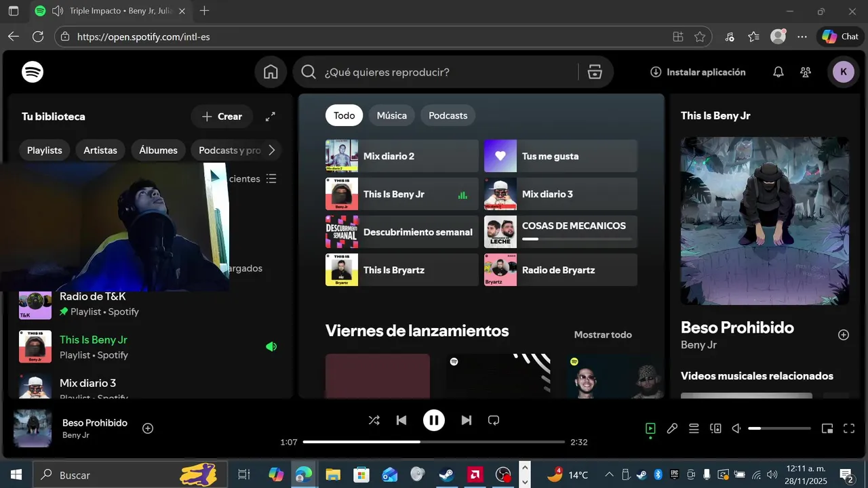
Task: Click Mostrar todo link
Action: pyautogui.click(x=603, y=334)
